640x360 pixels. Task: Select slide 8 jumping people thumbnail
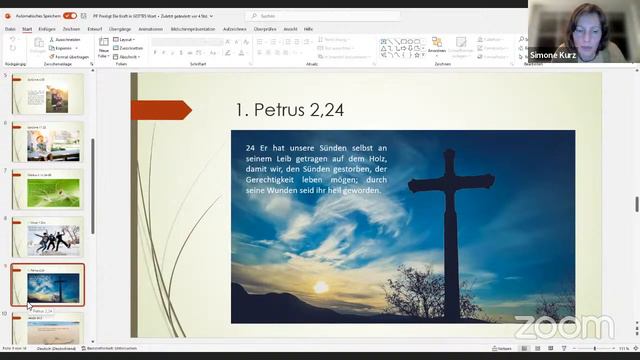click(47, 237)
